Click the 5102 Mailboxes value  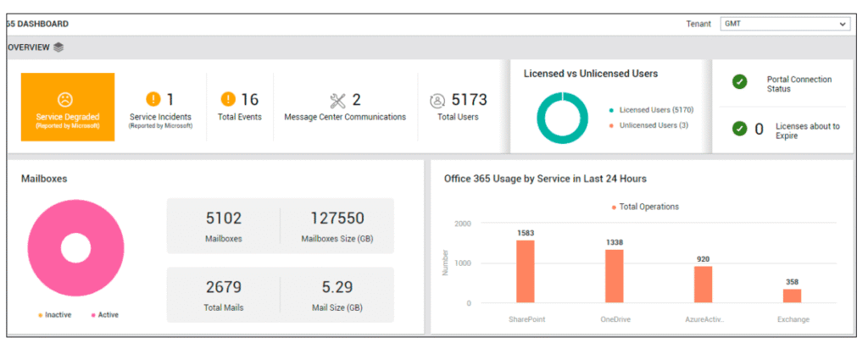pos(224,219)
